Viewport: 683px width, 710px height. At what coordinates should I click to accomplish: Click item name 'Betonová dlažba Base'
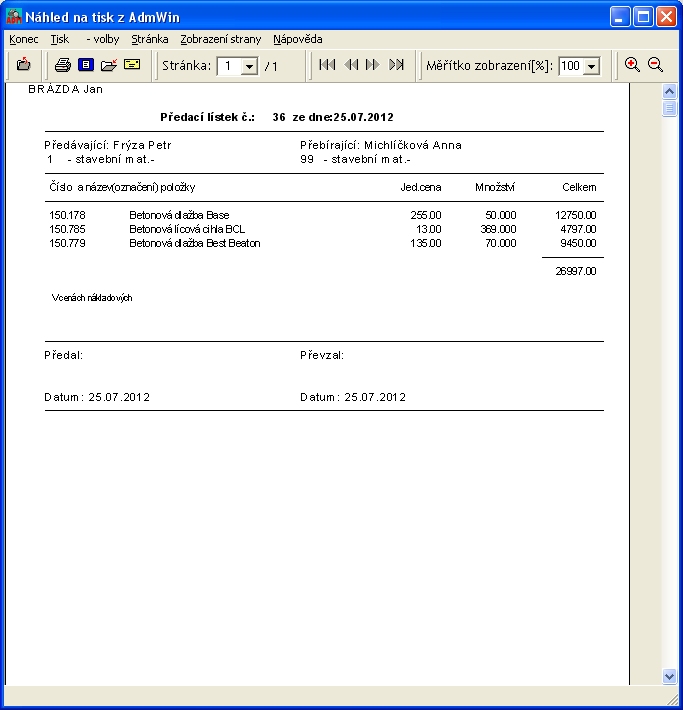[x=179, y=215]
